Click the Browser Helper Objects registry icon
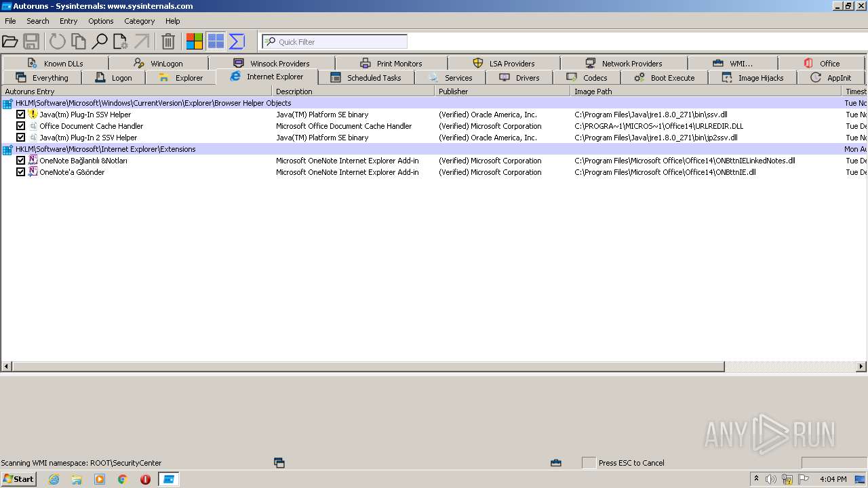This screenshot has height=488, width=868. [7, 104]
